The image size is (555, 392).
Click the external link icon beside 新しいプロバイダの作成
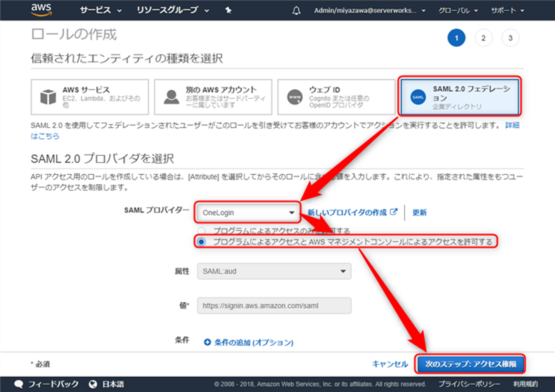394,212
